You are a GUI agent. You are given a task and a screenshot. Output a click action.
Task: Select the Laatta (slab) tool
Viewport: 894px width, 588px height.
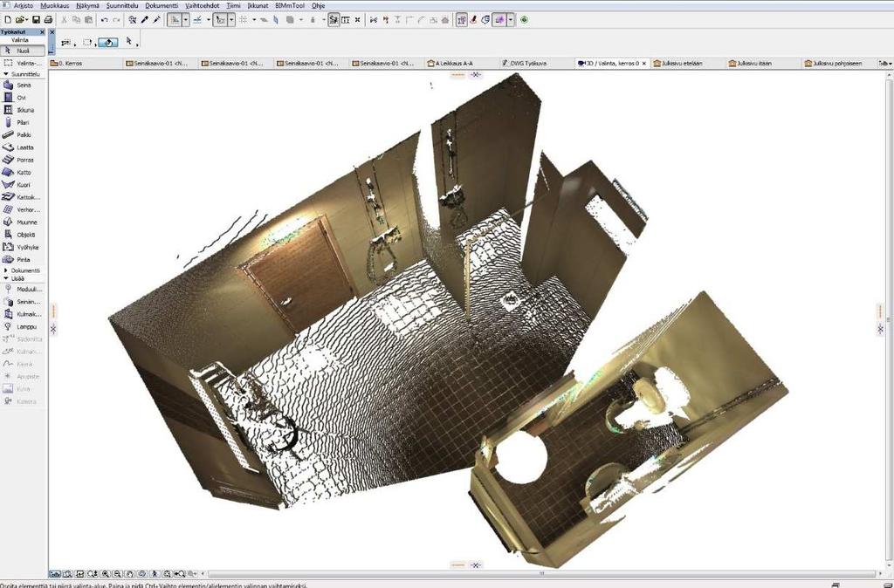tap(23, 147)
